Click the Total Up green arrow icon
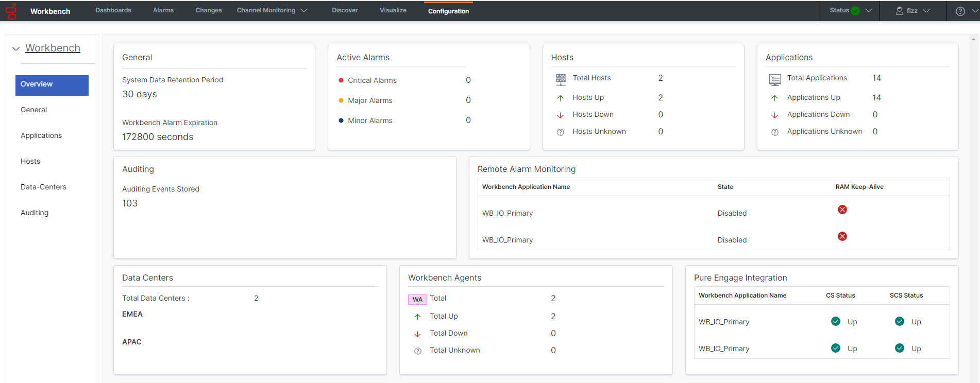This screenshot has height=383, width=980. click(x=417, y=317)
